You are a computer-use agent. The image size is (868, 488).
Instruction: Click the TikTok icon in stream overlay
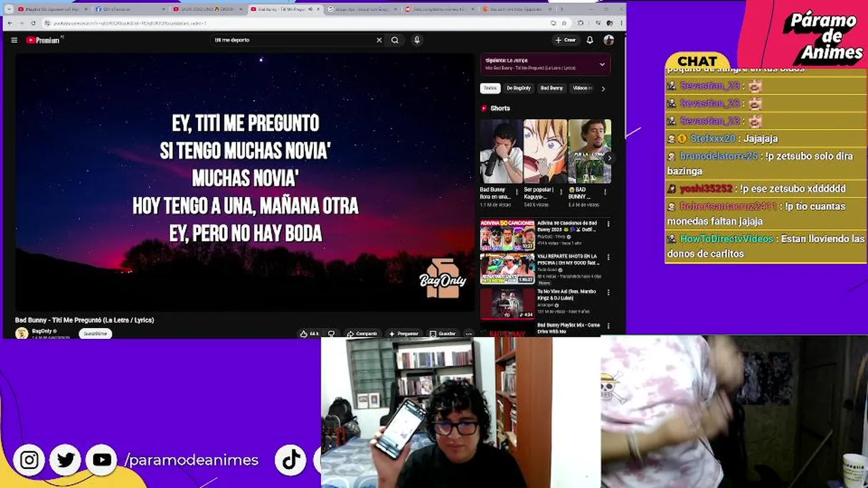292,460
